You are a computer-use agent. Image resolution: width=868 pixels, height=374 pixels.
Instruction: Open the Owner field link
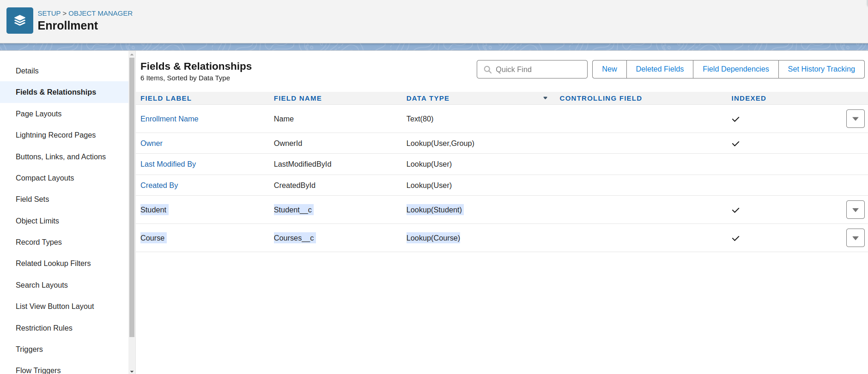tap(152, 143)
